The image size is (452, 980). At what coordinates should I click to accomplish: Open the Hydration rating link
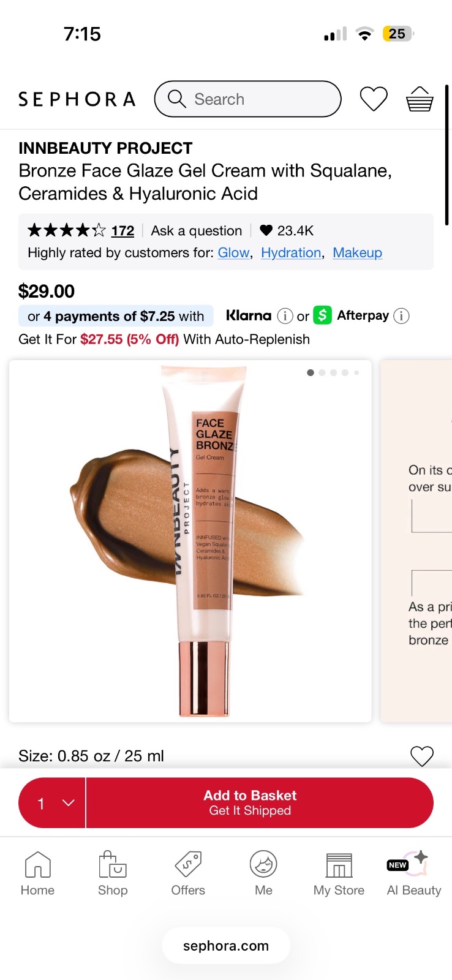click(291, 253)
